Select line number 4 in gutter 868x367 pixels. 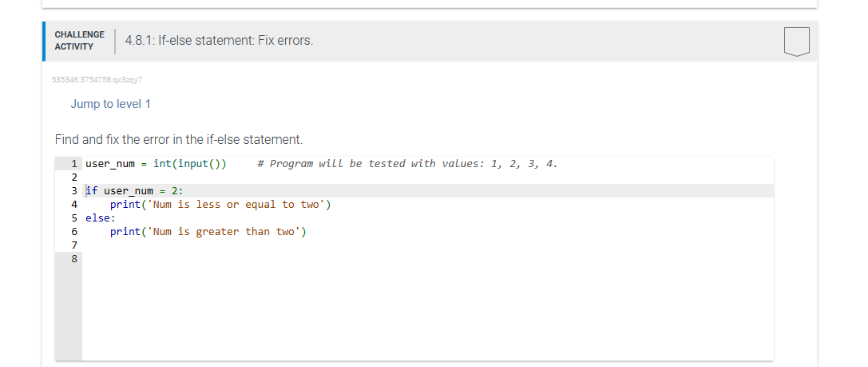[73, 205]
